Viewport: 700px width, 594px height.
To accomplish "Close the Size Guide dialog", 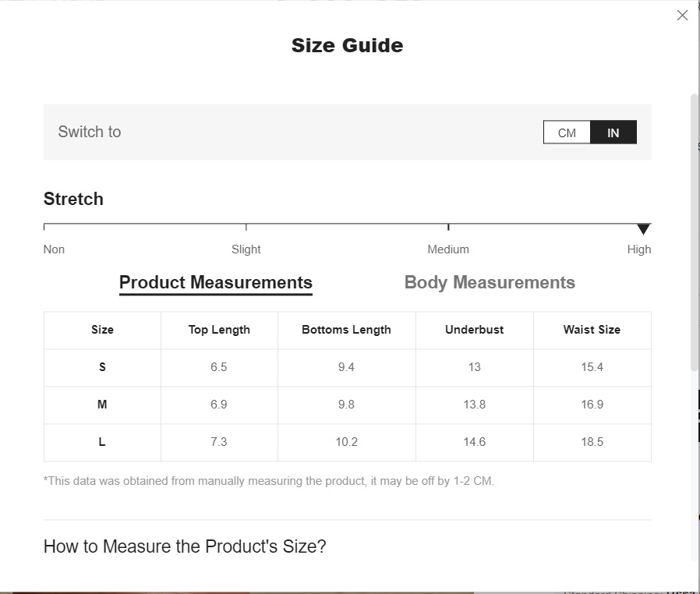I will click(x=682, y=16).
